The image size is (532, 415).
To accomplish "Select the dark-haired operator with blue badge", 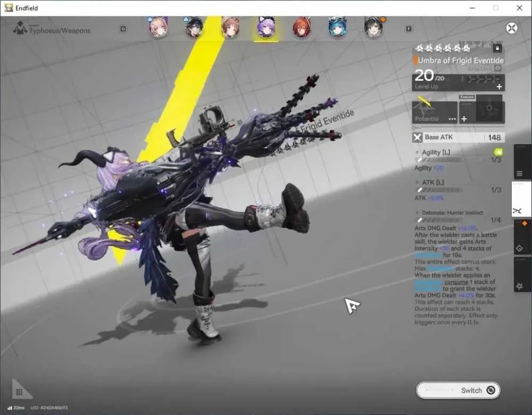I will (x=194, y=27).
